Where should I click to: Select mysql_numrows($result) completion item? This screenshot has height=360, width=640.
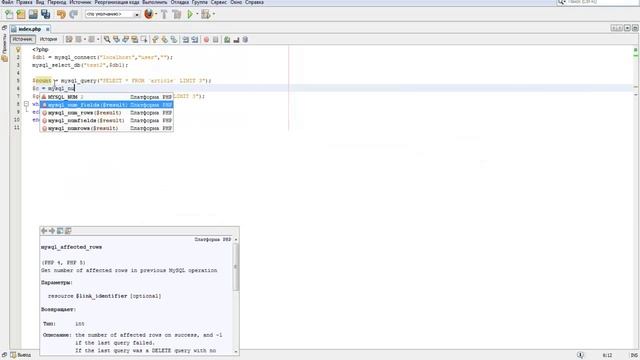pyautogui.click(x=107, y=128)
